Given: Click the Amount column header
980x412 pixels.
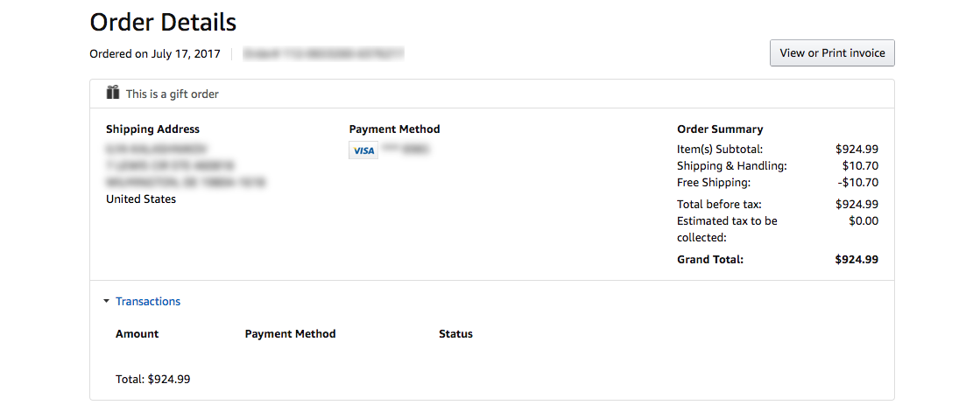Looking at the screenshot, I should [137, 334].
